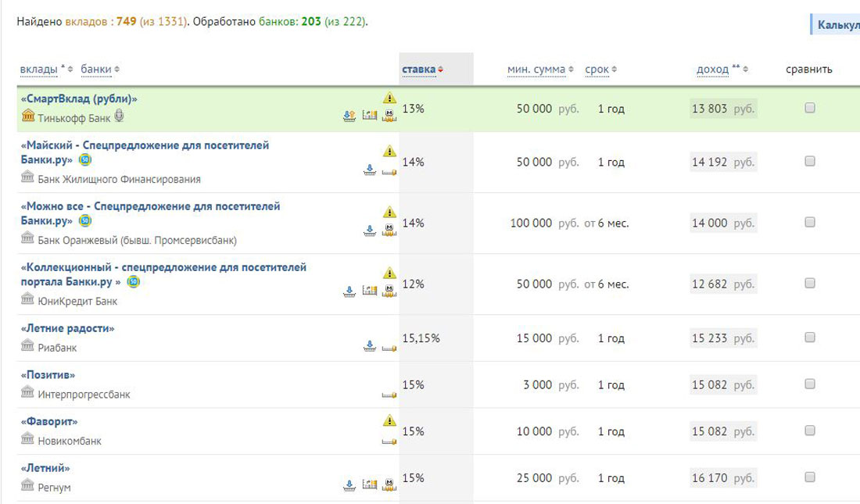Click the Интерпрогрессбанк bank name

[x=84, y=395]
